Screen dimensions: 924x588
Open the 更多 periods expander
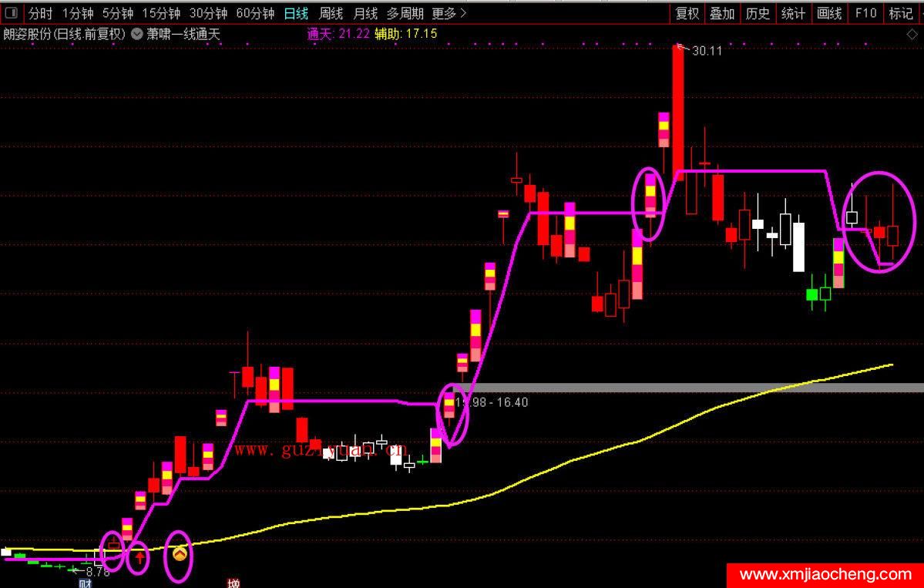pyautogui.click(x=449, y=13)
